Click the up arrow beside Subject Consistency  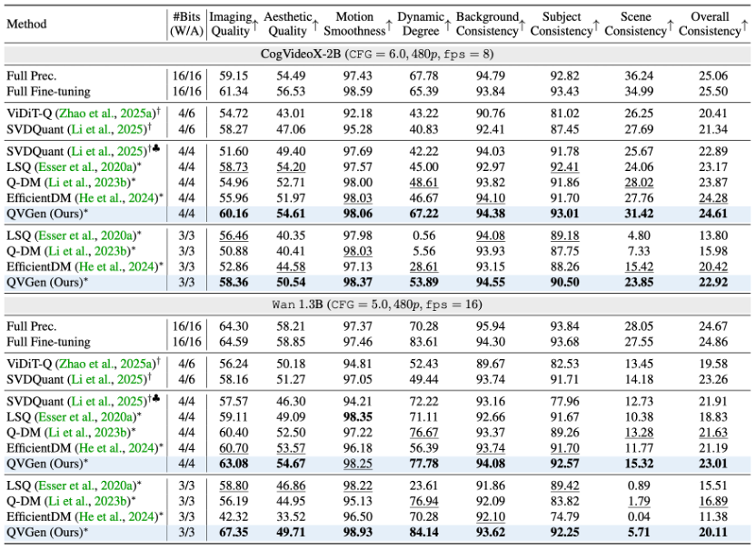coord(599,27)
